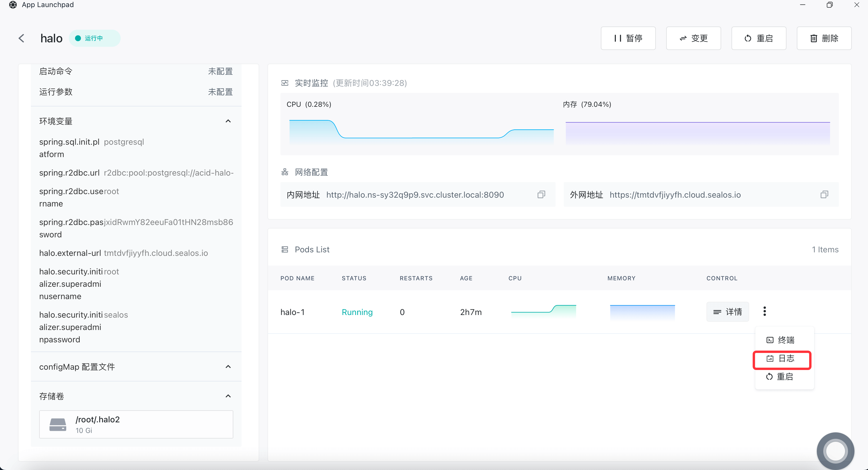868x470 pixels.
Task: Collapse the 环境变量 section
Action: click(x=228, y=121)
